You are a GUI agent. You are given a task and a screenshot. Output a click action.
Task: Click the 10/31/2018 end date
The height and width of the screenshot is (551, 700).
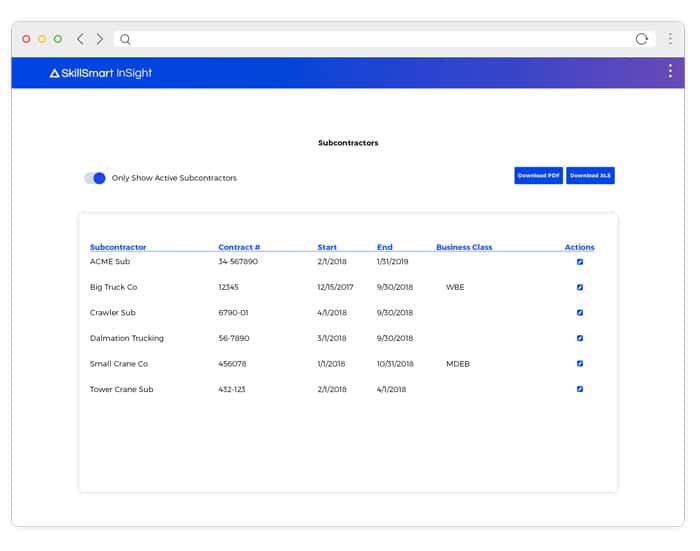(395, 364)
